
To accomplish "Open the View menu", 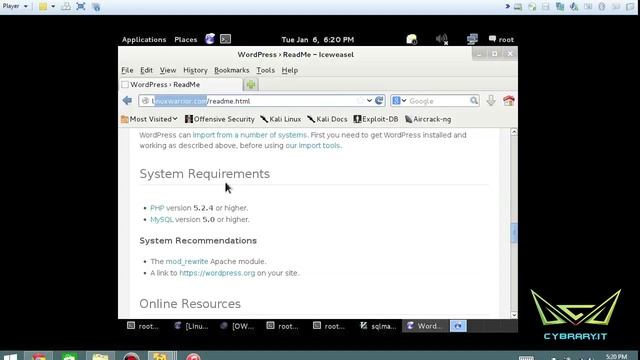I will (168, 70).
